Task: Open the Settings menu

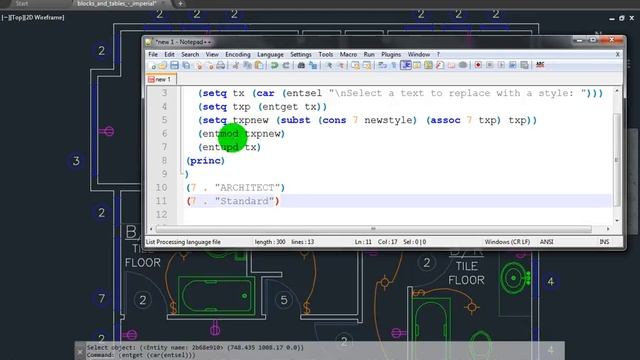Action: point(301,54)
